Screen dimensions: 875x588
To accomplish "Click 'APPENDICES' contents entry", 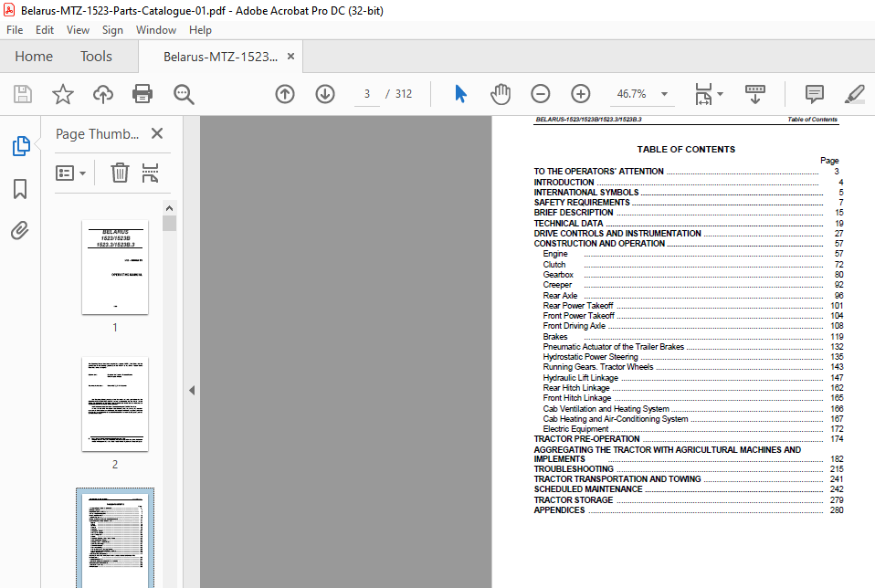I will click(x=559, y=510).
